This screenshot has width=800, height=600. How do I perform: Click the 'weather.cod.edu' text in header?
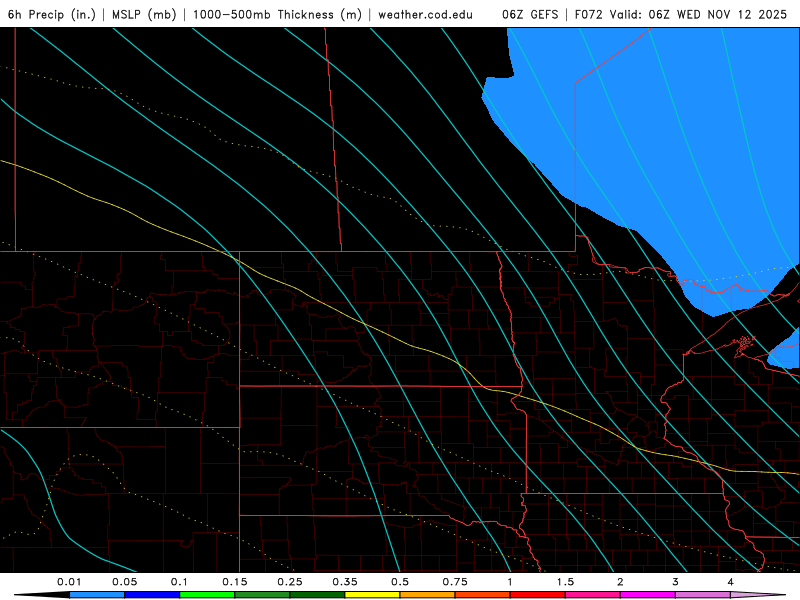click(x=425, y=14)
